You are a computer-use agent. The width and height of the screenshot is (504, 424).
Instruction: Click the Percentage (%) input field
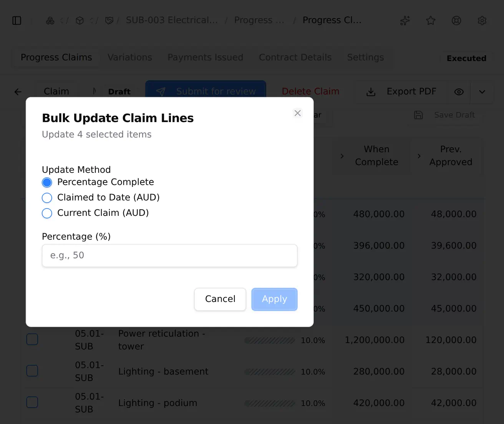coord(169,256)
